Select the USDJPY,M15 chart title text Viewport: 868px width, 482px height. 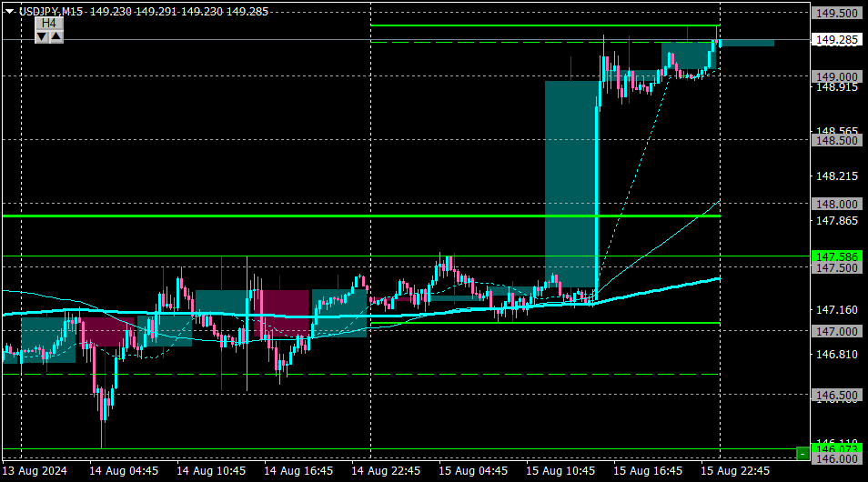click(51, 12)
